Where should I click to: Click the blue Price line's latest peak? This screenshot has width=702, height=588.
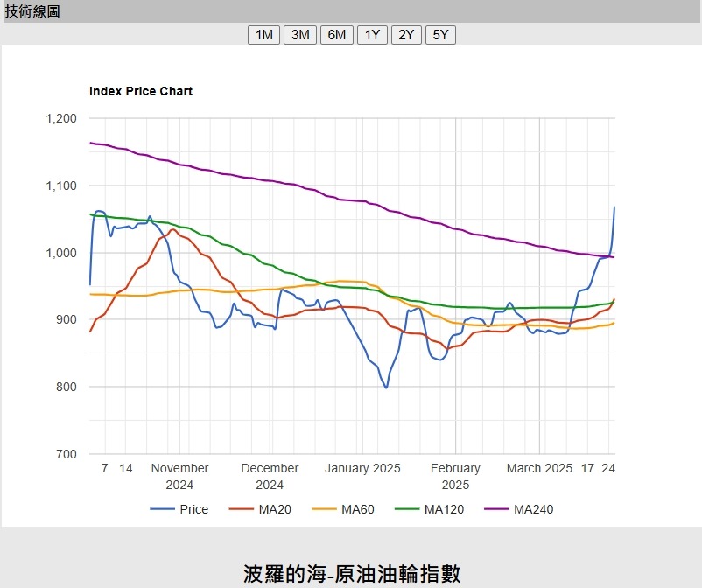coord(614,207)
